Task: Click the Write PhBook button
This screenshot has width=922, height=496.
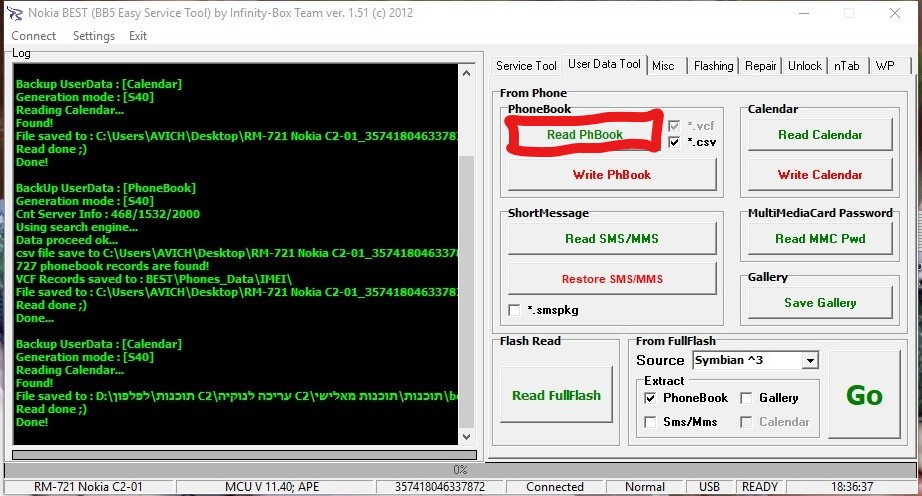Action: 612,175
